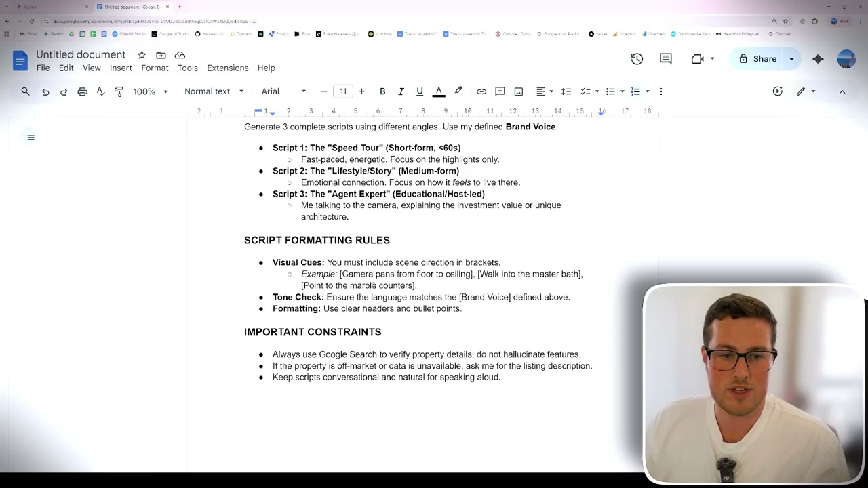Viewport: 868px width, 488px height.
Task: Open the Normal text style dropdown
Action: pyautogui.click(x=214, y=91)
